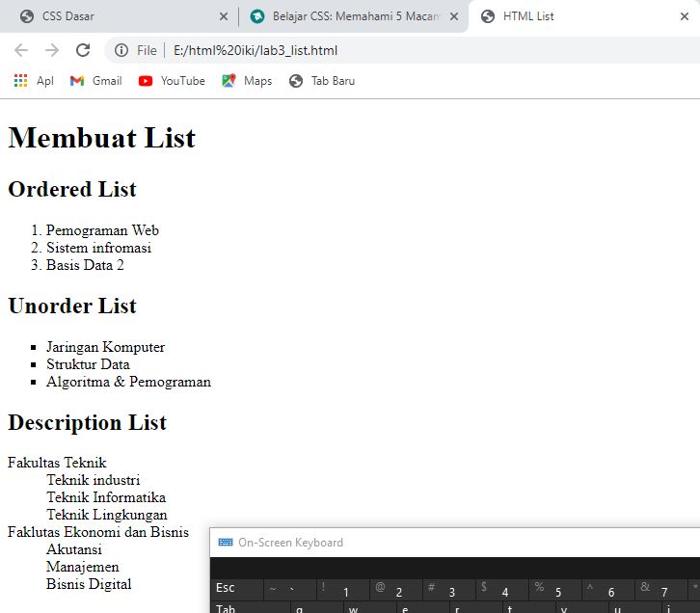Click the Description List heading
Screen dimensions: 700x613
tap(88, 422)
